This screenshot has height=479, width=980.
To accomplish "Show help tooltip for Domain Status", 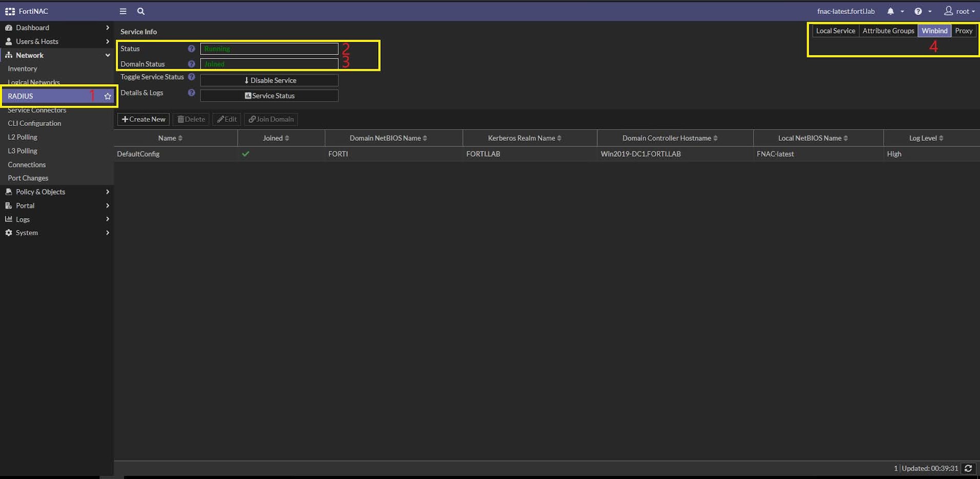I will click(191, 64).
